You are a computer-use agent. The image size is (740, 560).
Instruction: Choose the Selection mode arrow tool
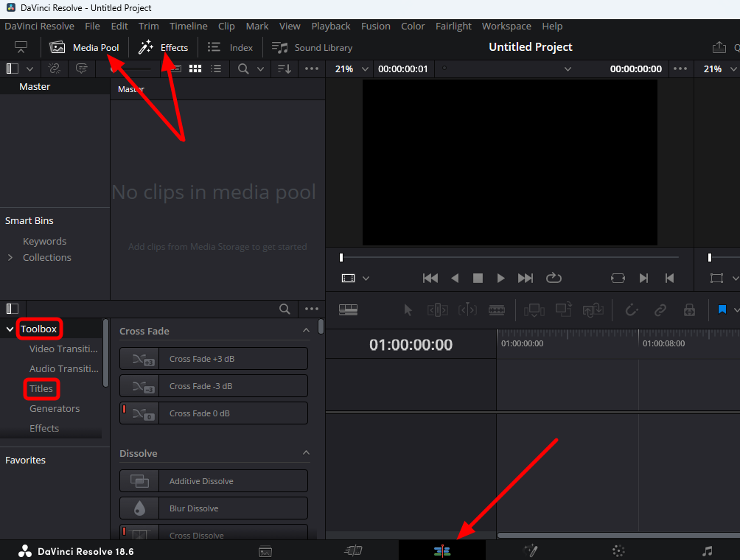pyautogui.click(x=408, y=310)
